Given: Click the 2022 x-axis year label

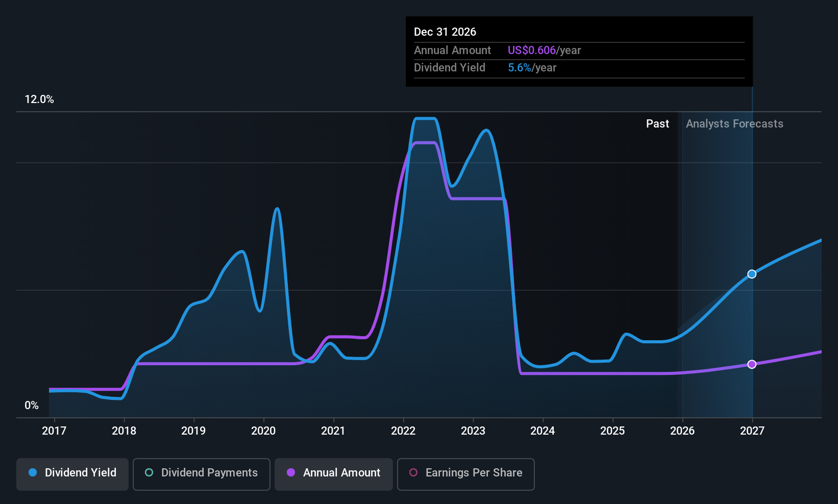Looking at the screenshot, I should point(403,431).
